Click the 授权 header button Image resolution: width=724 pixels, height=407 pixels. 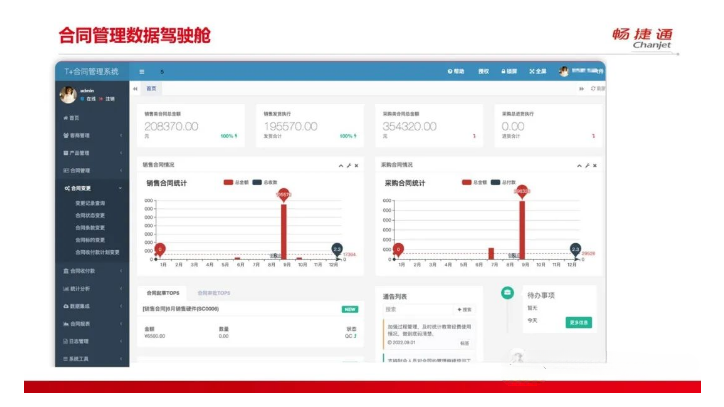[483, 71]
